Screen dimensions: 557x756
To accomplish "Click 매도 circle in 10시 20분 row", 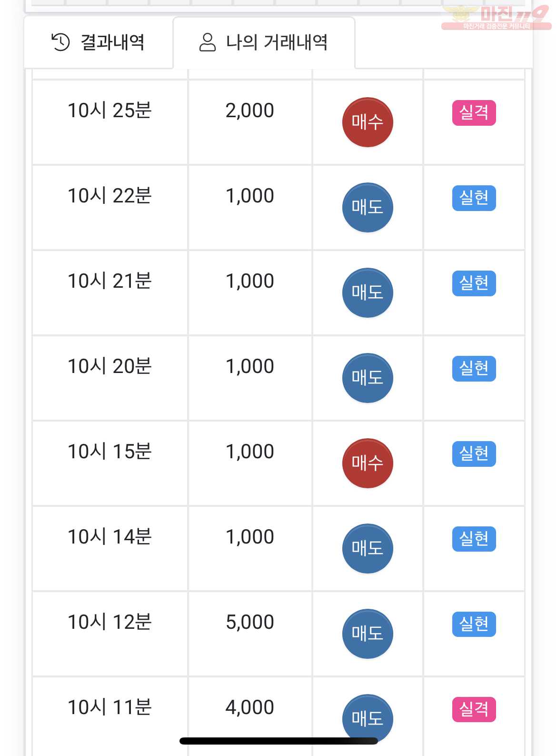I will (x=368, y=378).
